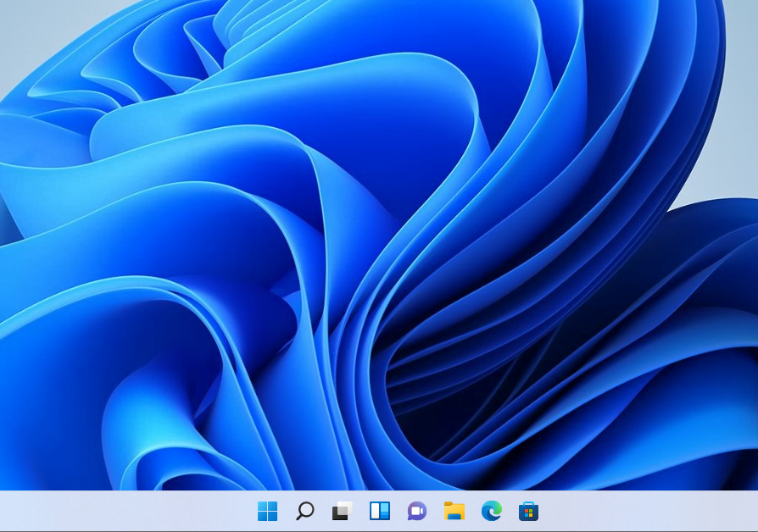758x532 pixels.
Task: Open Task View on the taskbar
Action: tap(343, 511)
